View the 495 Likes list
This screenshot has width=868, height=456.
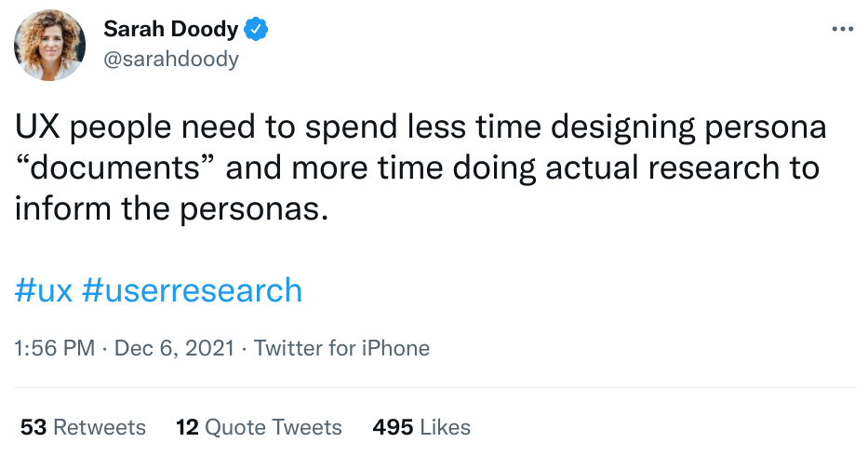[421, 427]
